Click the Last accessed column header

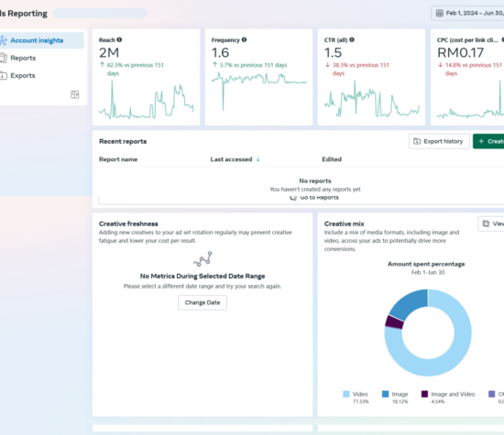click(231, 159)
